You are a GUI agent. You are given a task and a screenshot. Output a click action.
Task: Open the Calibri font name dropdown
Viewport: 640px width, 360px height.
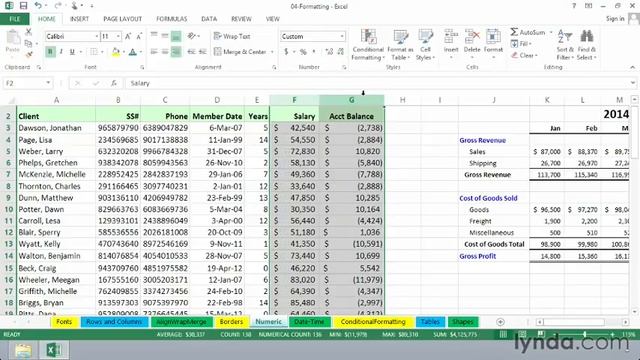[97, 36]
